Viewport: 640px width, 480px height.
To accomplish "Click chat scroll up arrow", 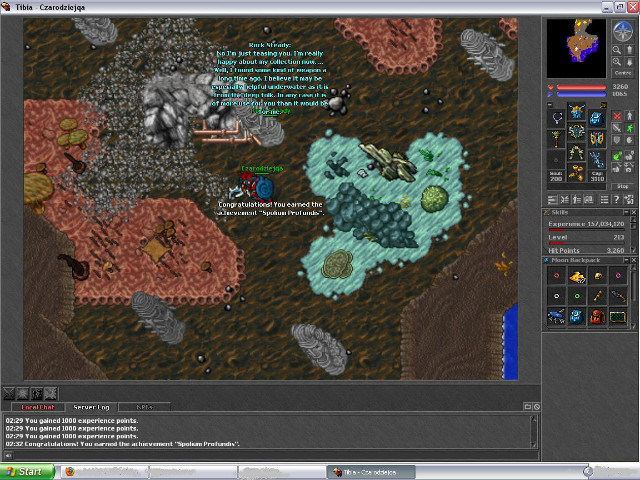I will click(533, 419).
